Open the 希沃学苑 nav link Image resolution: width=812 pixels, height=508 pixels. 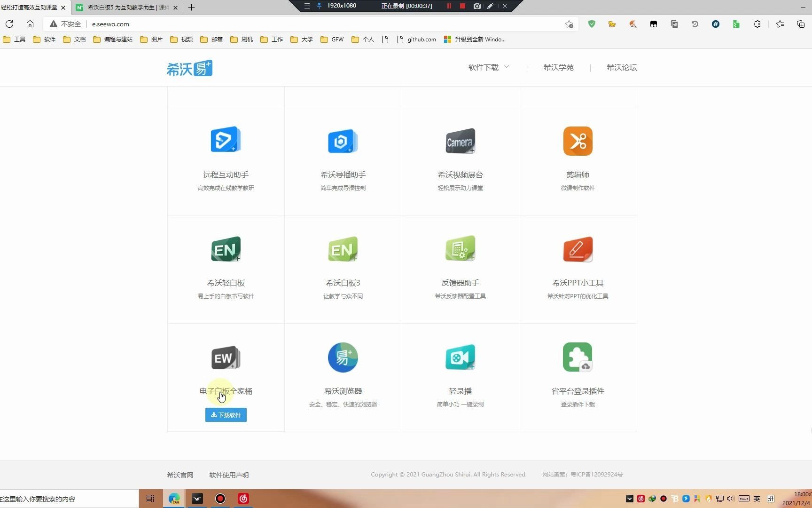[x=558, y=67]
